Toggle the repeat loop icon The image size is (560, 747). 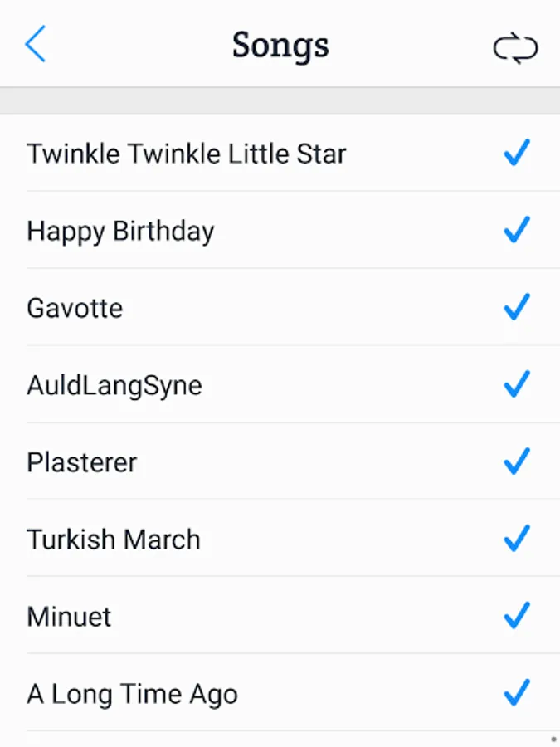(515, 48)
